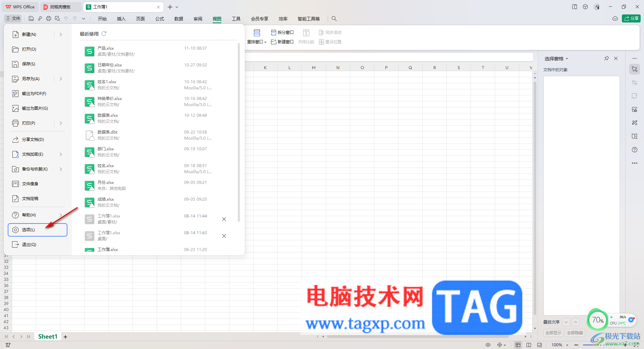Click the cube icon in title bar
Viewport: 644px width, 349px height.
click(x=585, y=7)
